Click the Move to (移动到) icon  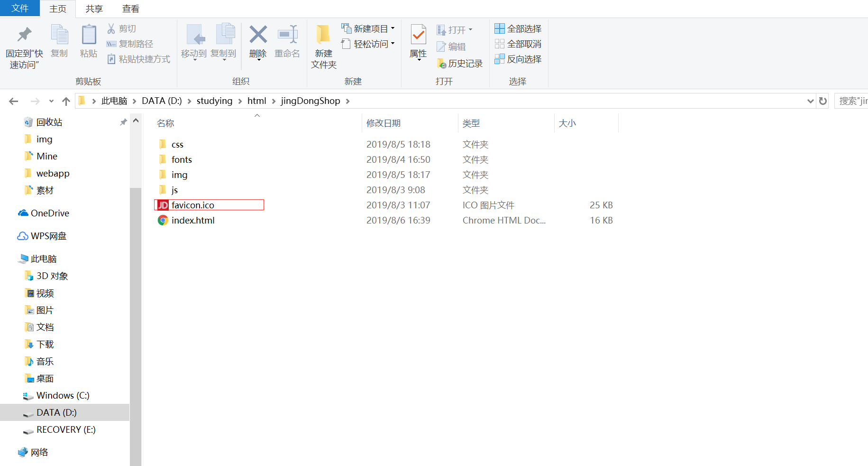[195, 35]
